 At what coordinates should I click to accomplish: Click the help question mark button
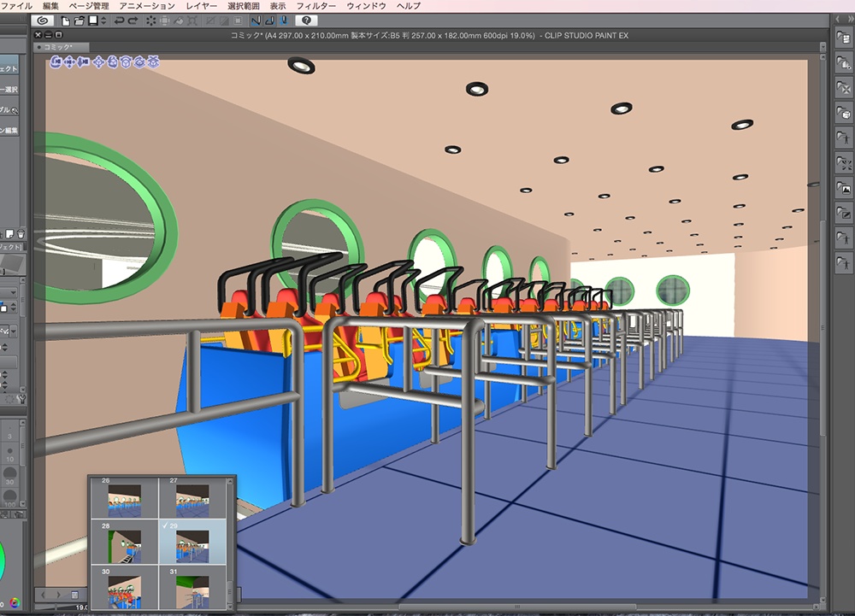pos(306,21)
